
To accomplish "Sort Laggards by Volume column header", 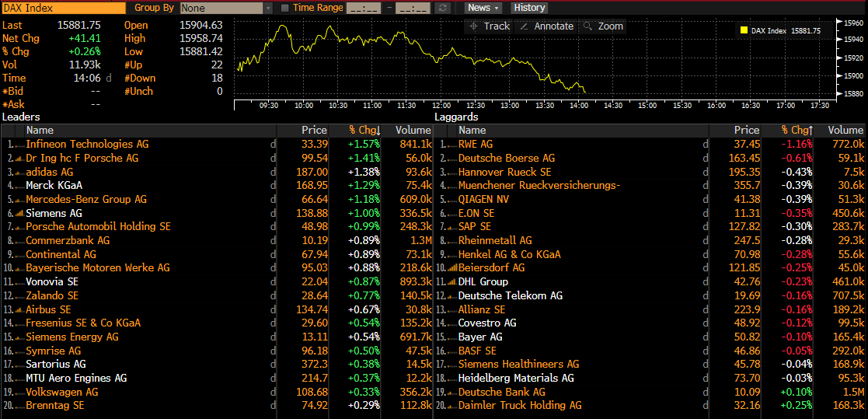I will [845, 131].
